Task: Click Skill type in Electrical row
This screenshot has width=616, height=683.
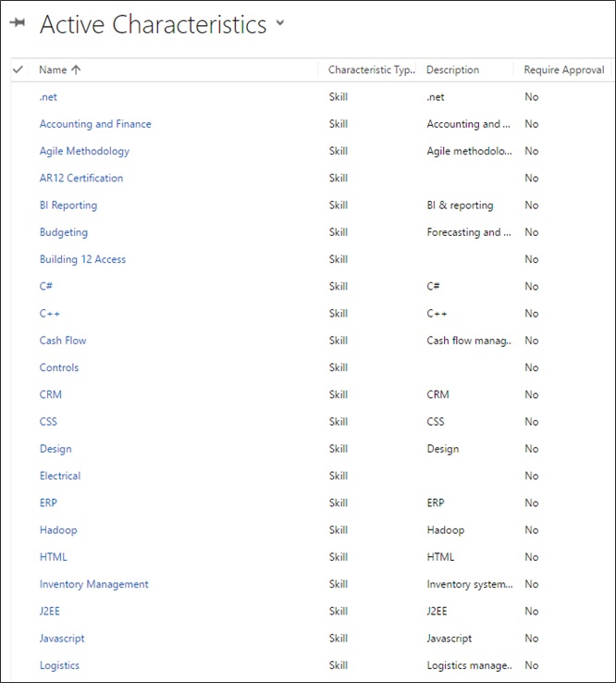Action: 339,476
